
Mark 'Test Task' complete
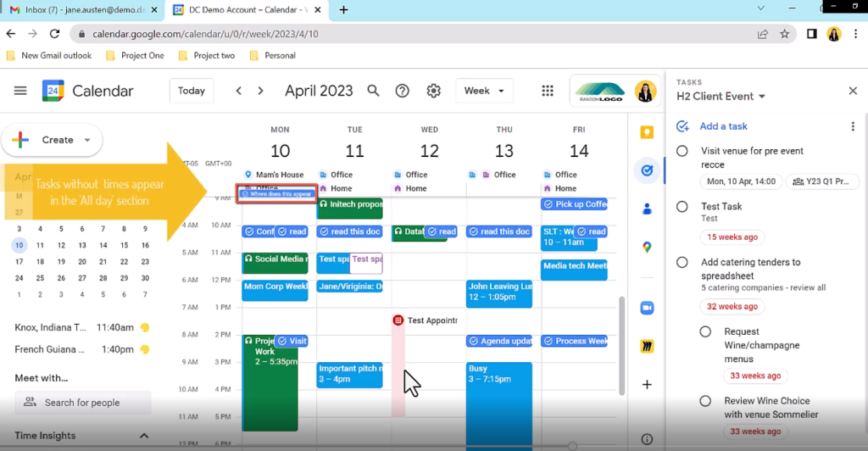[x=682, y=206]
